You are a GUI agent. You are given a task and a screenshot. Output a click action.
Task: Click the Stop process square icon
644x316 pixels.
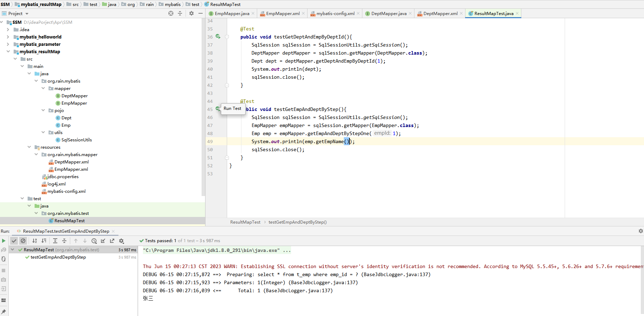click(3, 271)
